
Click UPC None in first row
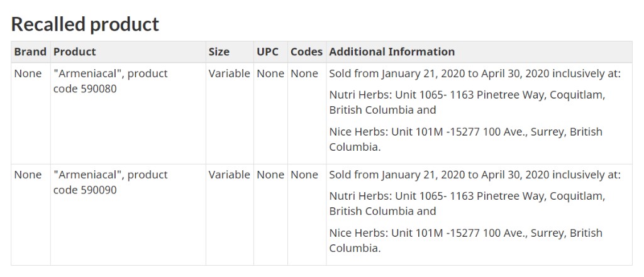coord(270,74)
